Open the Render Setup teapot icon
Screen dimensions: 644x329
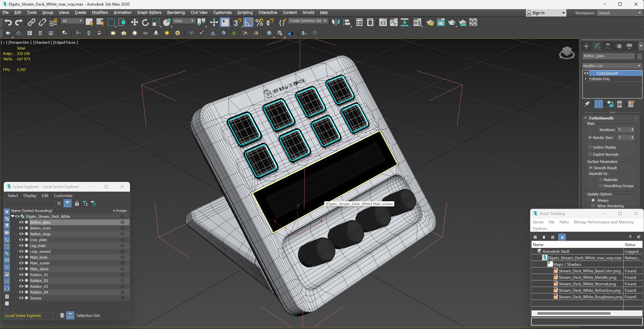(430, 22)
